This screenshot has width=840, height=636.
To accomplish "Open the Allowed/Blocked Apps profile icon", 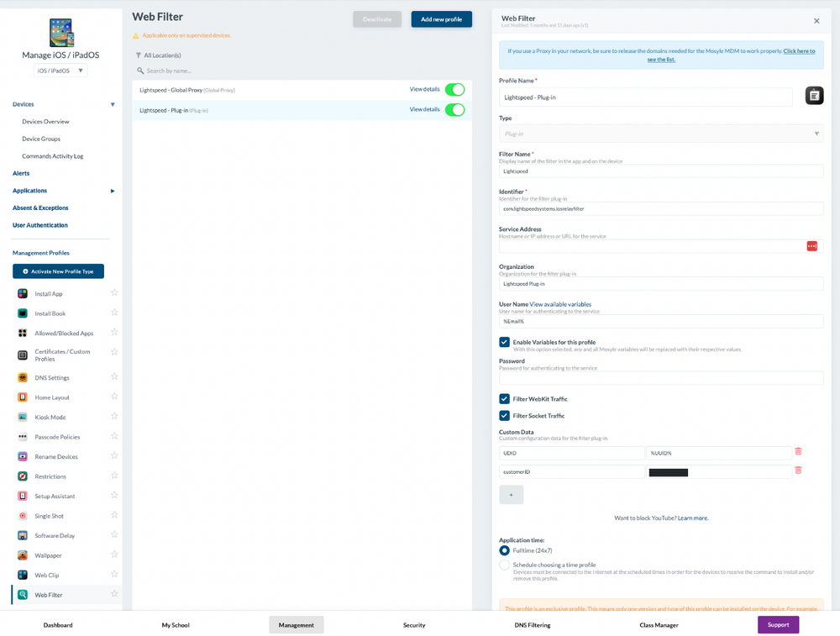I will (23, 334).
